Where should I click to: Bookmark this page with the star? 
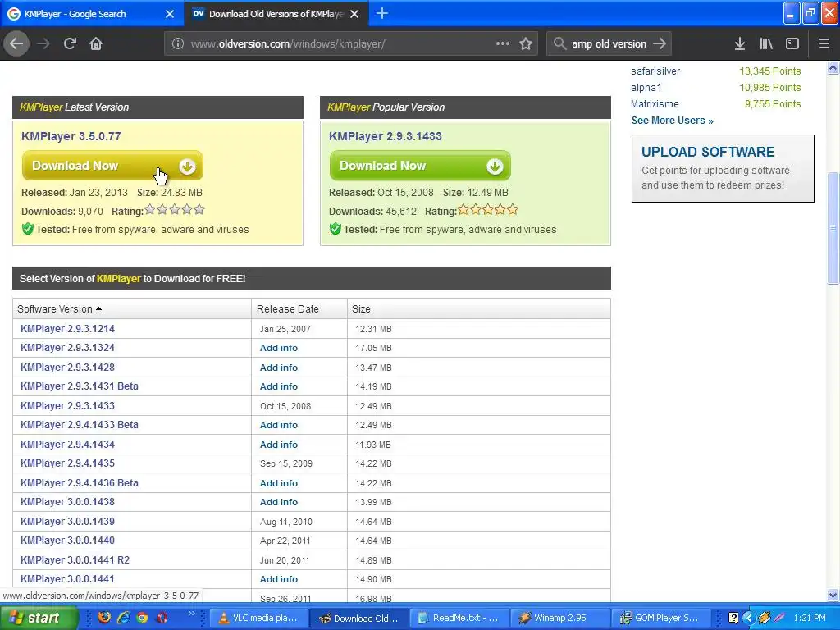[526, 44]
